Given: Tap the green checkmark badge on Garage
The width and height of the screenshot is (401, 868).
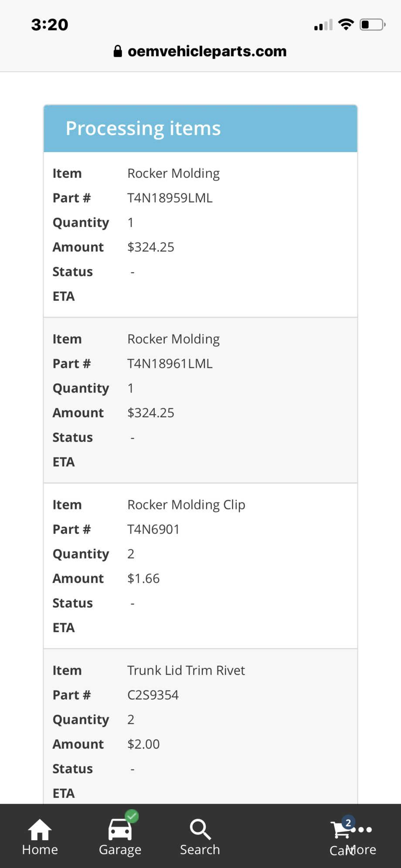Looking at the screenshot, I should click(132, 816).
